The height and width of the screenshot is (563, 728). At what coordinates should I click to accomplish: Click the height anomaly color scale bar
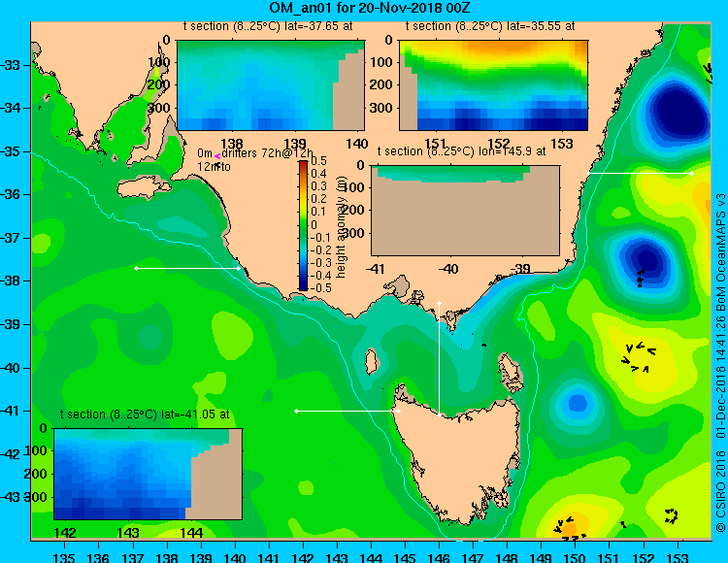point(303,225)
